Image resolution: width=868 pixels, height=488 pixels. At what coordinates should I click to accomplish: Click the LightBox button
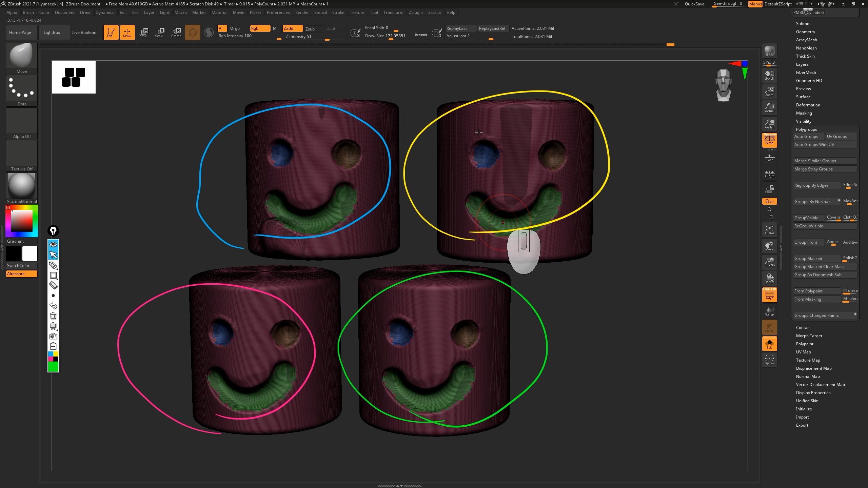(52, 33)
